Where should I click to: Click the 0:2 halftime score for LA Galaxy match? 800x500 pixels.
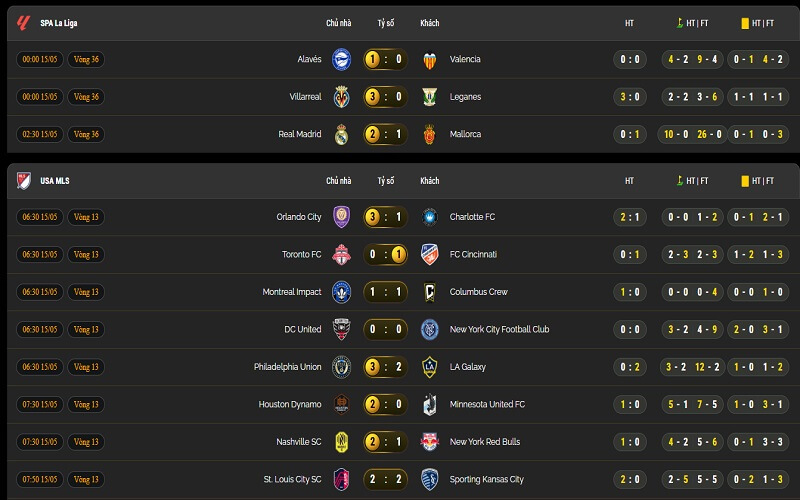[630, 367]
